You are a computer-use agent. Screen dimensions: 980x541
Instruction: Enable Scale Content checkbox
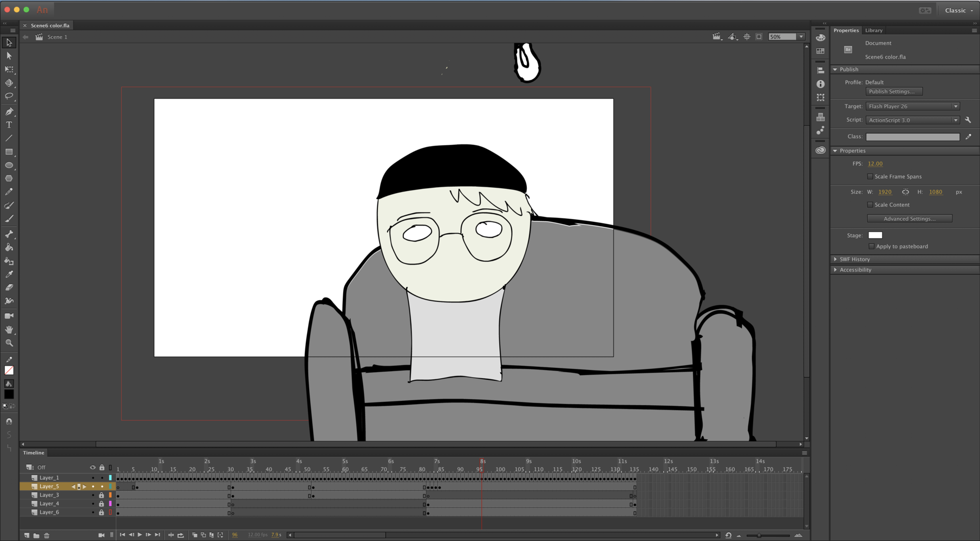[870, 204]
